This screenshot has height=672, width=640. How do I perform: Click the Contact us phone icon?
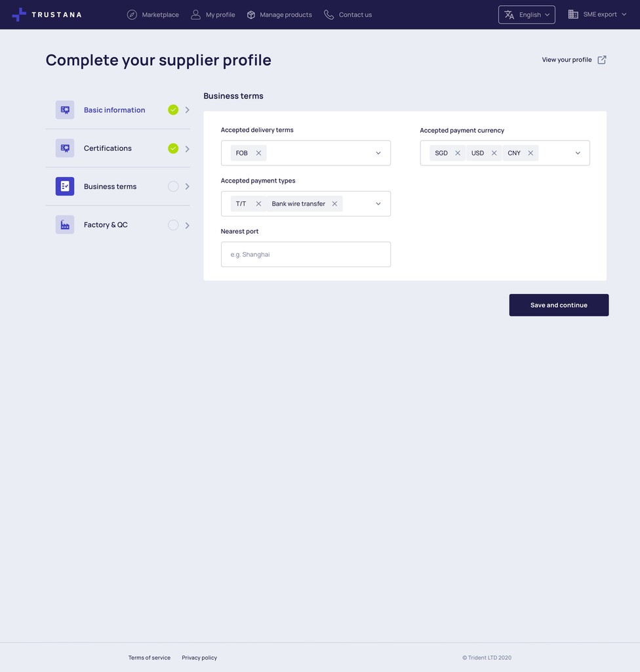coord(329,14)
